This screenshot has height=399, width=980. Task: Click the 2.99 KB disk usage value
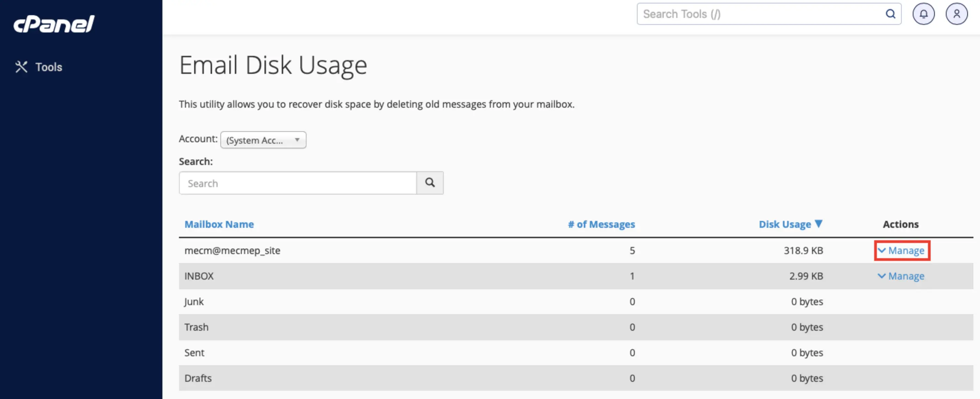pyautogui.click(x=806, y=276)
